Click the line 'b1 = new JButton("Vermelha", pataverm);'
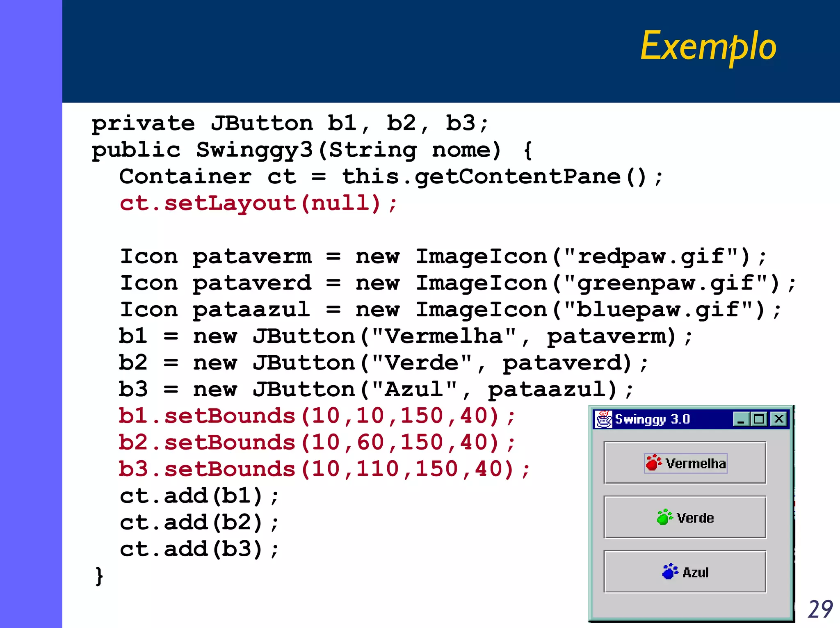Screen dimensions: 840x628 (406, 337)
